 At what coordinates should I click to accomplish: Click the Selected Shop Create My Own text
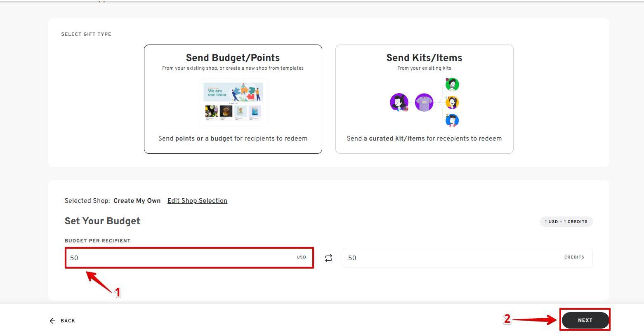(113, 201)
